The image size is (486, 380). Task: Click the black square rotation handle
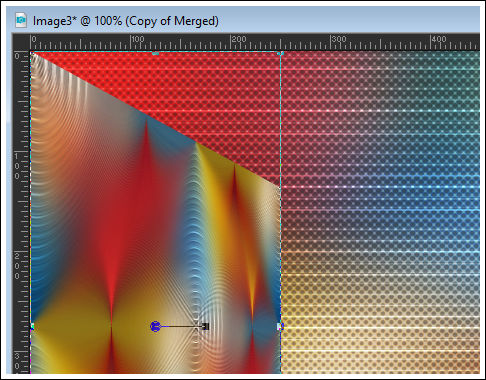[205, 326]
